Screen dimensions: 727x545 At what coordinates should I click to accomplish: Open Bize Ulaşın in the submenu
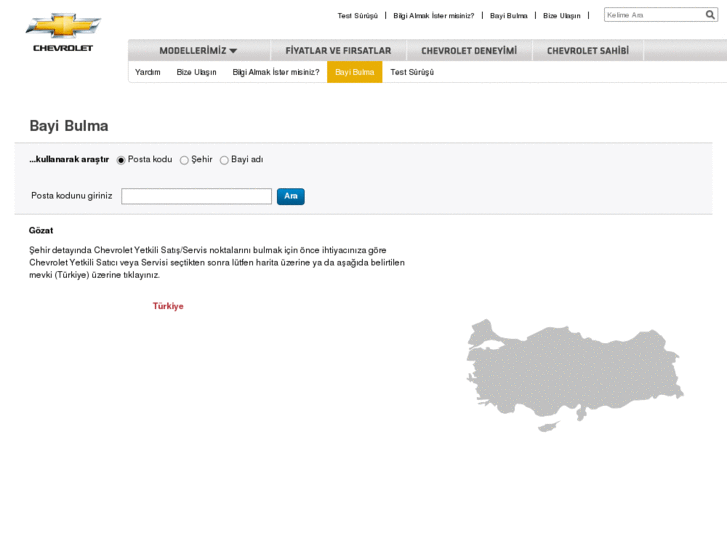tap(196, 72)
